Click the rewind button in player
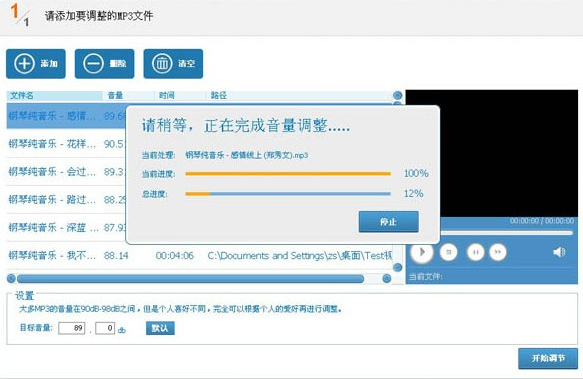The width and height of the screenshot is (583, 379). [x=476, y=252]
